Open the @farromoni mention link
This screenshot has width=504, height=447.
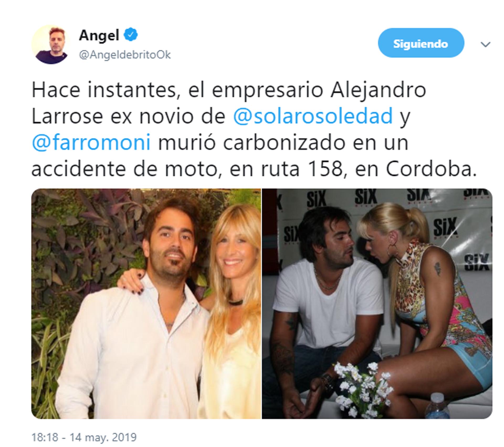91,142
